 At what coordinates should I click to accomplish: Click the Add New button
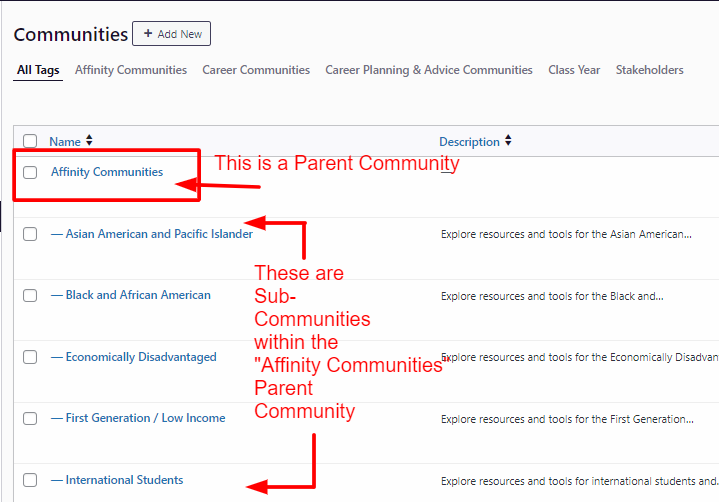(x=171, y=34)
